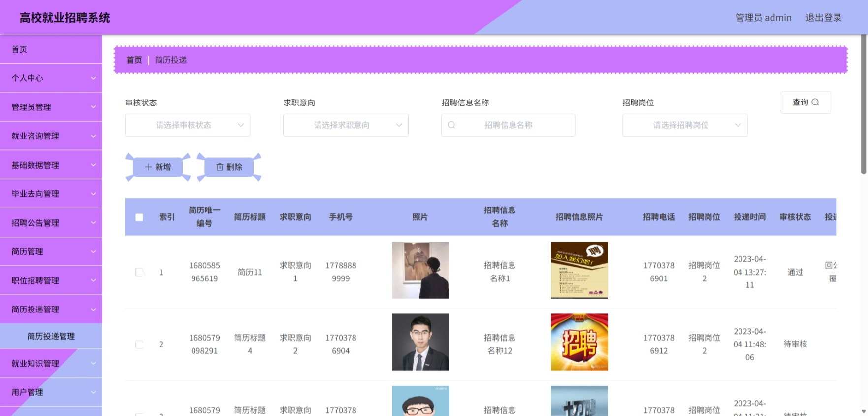Check the checkbox for row 1 简历11
The height and width of the screenshot is (416, 868).
tap(139, 272)
